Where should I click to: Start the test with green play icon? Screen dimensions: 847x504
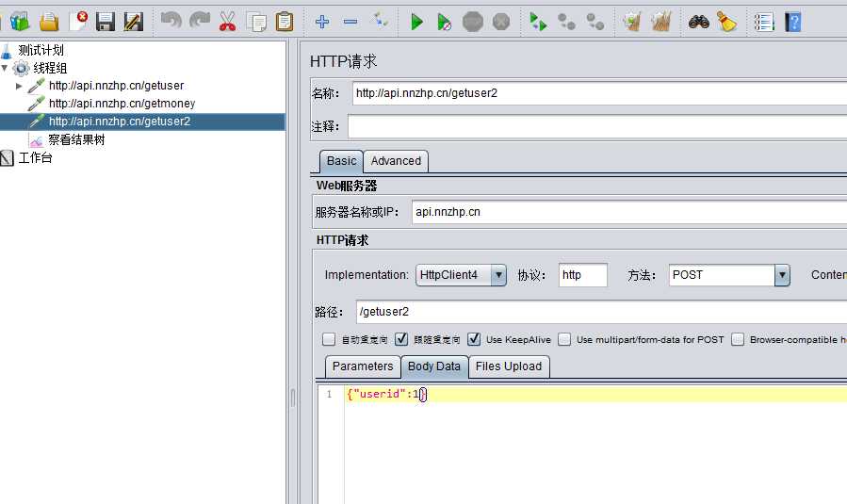[416, 22]
